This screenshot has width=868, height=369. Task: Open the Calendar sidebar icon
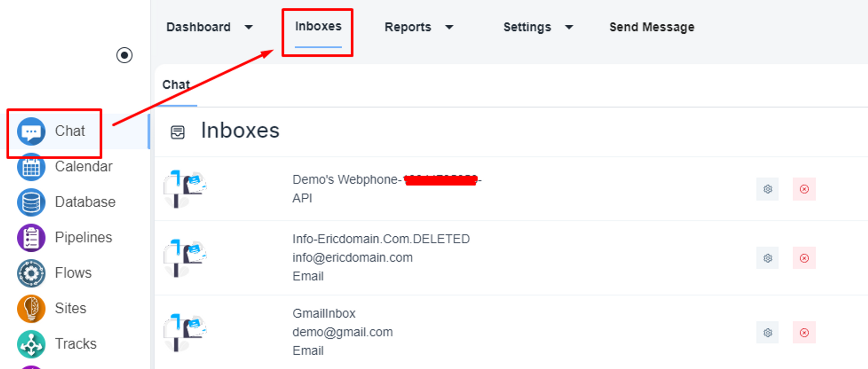pyautogui.click(x=31, y=167)
